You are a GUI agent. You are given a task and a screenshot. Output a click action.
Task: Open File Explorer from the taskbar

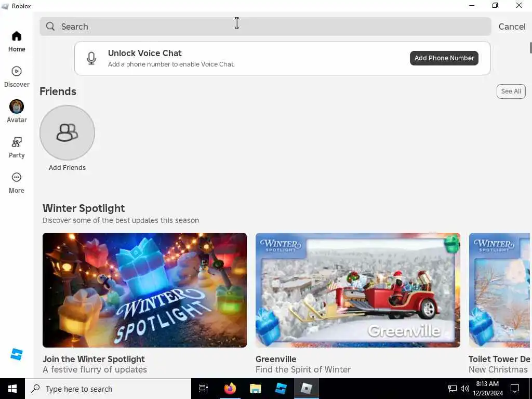click(256, 389)
